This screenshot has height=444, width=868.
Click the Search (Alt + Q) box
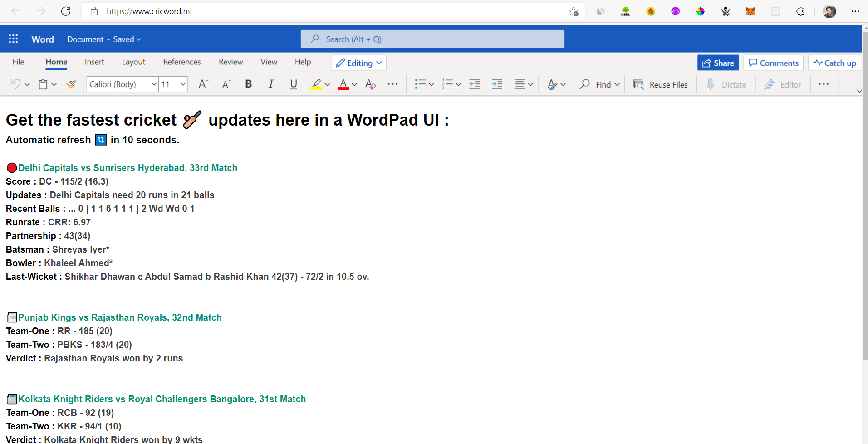coord(432,39)
